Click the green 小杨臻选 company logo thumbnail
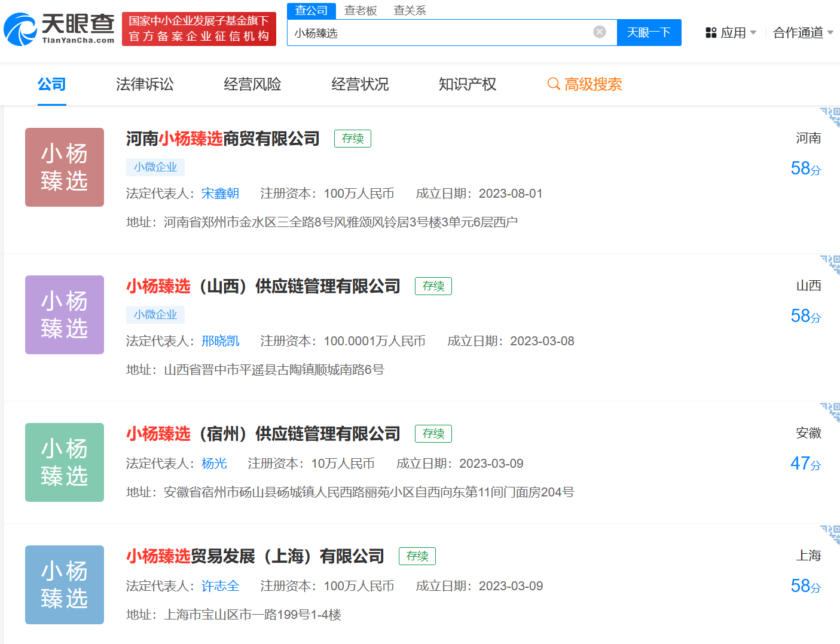The image size is (840, 644). [65, 462]
